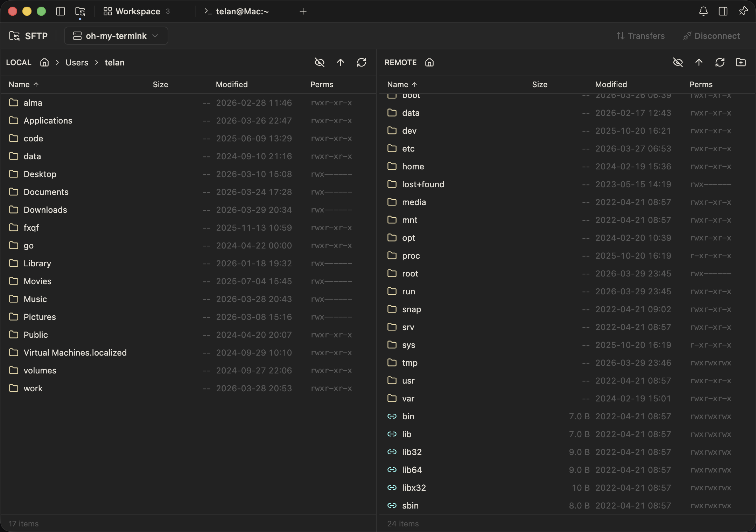
Task: Click the symlink icon beside sbin
Action: 392,505
